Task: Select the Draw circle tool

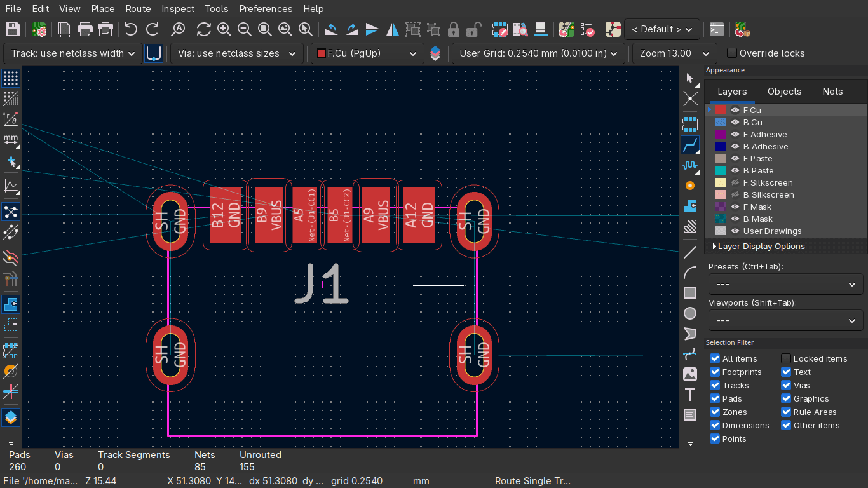Action: point(690,313)
